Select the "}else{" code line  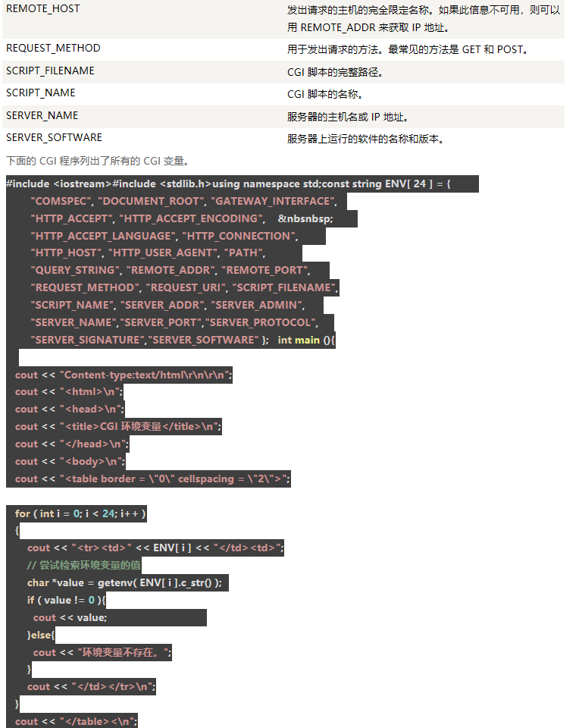coord(41,635)
